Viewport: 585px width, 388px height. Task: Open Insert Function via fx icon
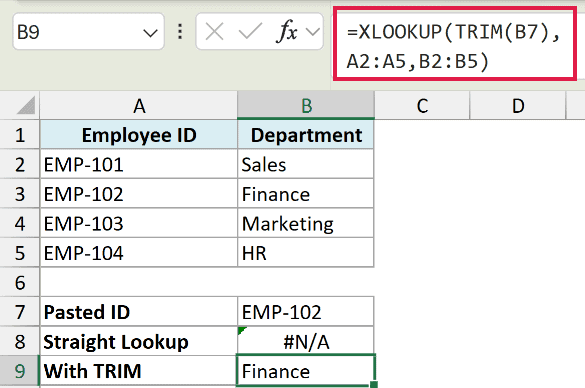(x=287, y=31)
